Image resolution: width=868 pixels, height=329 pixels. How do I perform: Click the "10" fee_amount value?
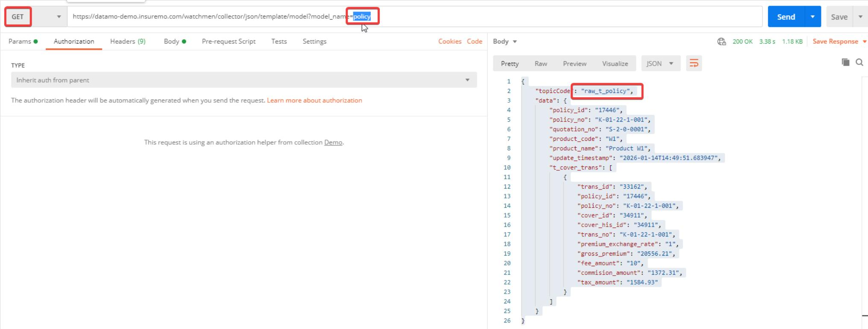pos(633,263)
